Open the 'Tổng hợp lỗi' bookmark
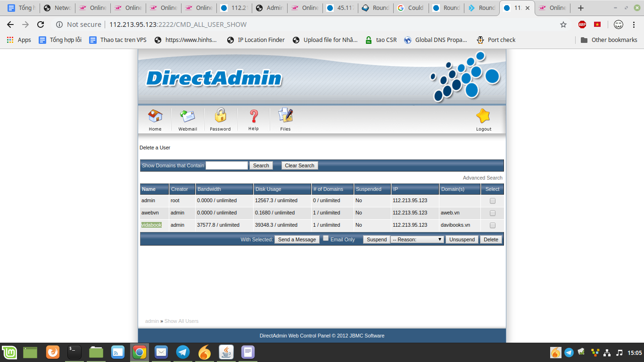644x362 pixels. [60, 40]
